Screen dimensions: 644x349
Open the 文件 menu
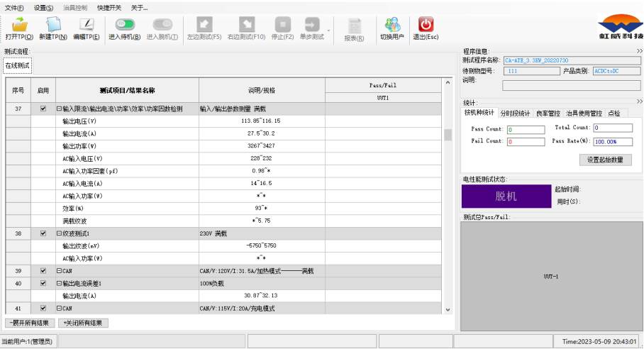tap(14, 8)
